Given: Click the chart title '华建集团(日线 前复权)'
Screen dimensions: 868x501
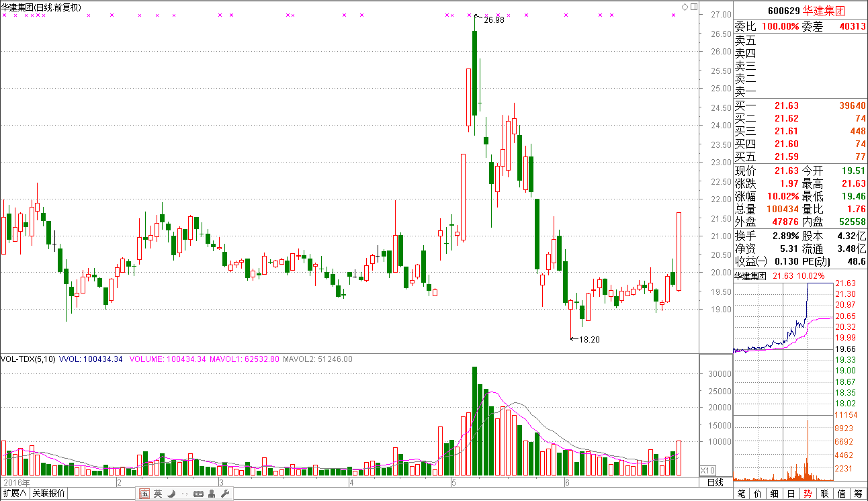Looking at the screenshot, I should click(x=42, y=7).
